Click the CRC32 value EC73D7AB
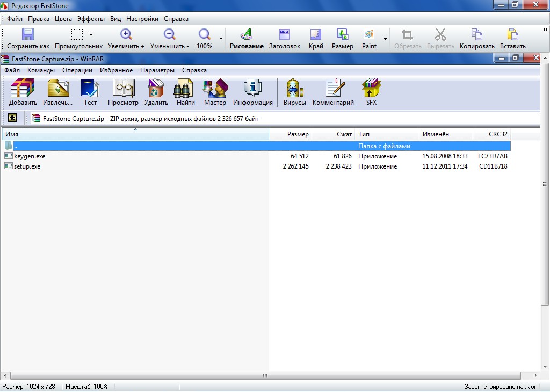The width and height of the screenshot is (550, 392). pyautogui.click(x=493, y=156)
